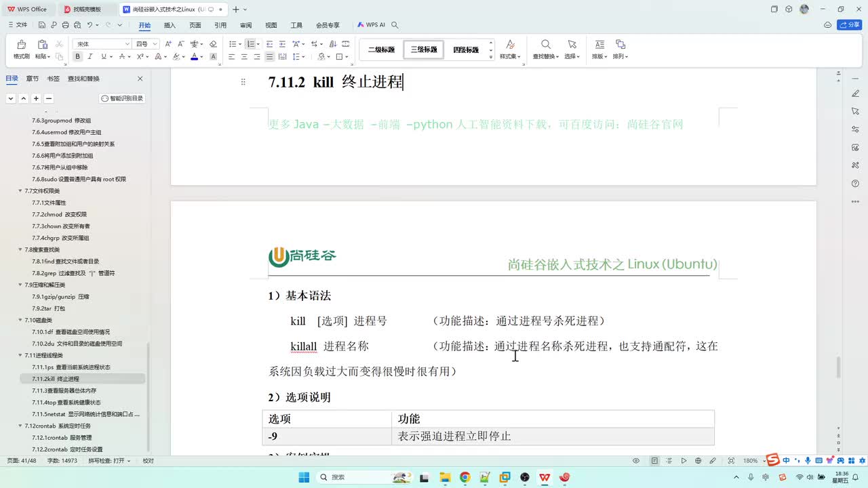Click the Cut scissors icon

coord(59,44)
